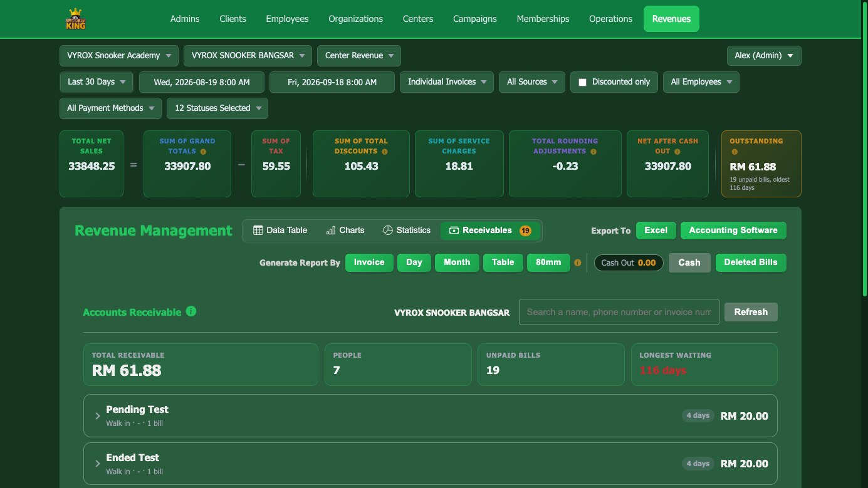This screenshot has height=488, width=868.
Task: Click the info icon next to 80mm button
Action: click(x=577, y=263)
